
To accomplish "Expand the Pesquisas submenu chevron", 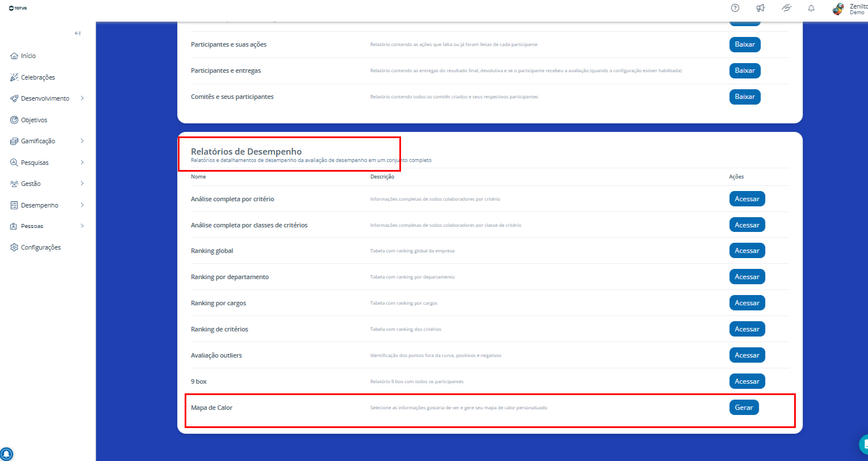I will [82, 163].
